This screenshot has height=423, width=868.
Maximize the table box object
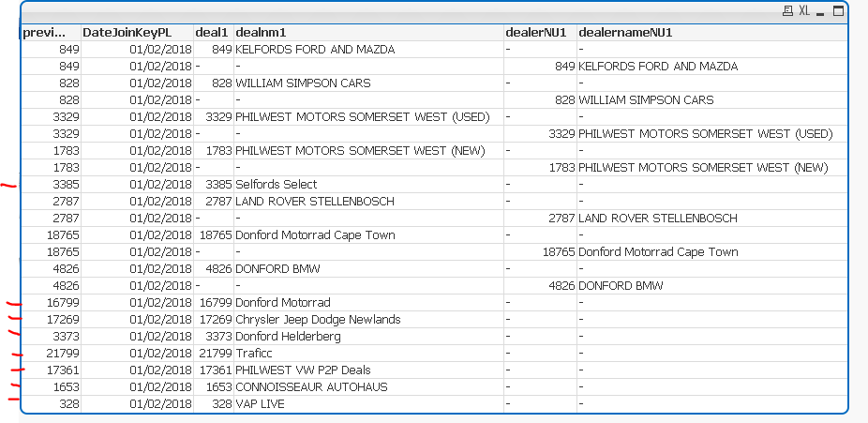(x=839, y=11)
